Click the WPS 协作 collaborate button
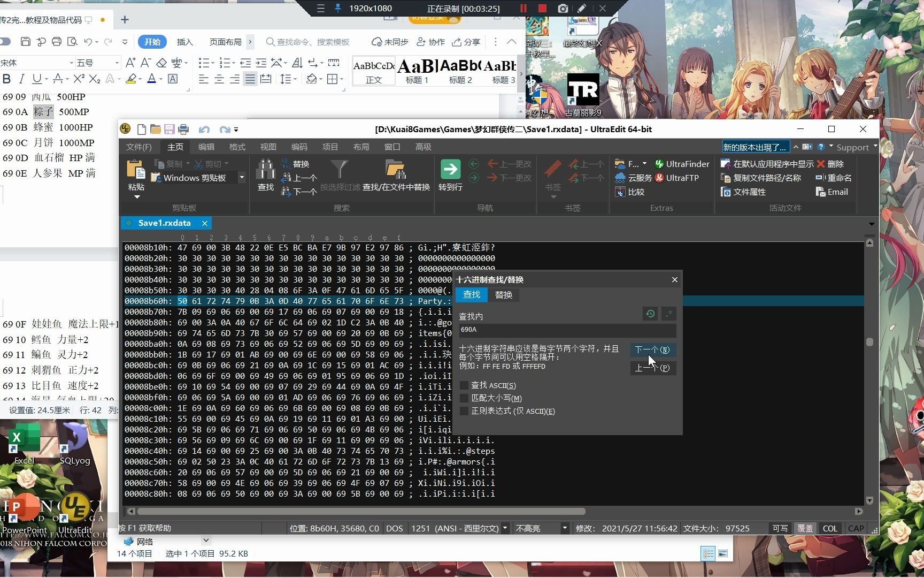924x578 pixels. point(430,42)
